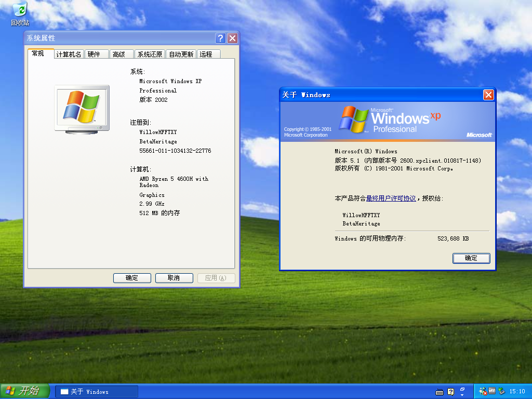Screen dimensions: 532x399
Task: Restore the language bar using the window icon
Action: pyautogui.click(x=462, y=389)
